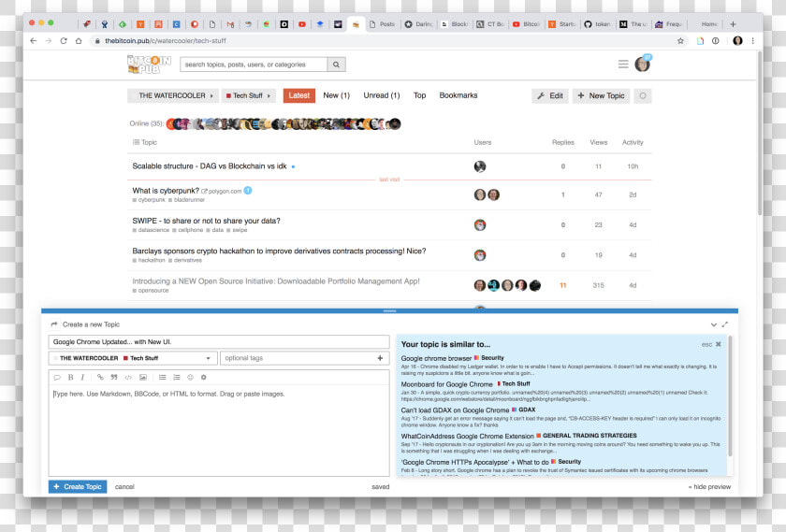
Task: Click hide preview link
Action: (709, 486)
